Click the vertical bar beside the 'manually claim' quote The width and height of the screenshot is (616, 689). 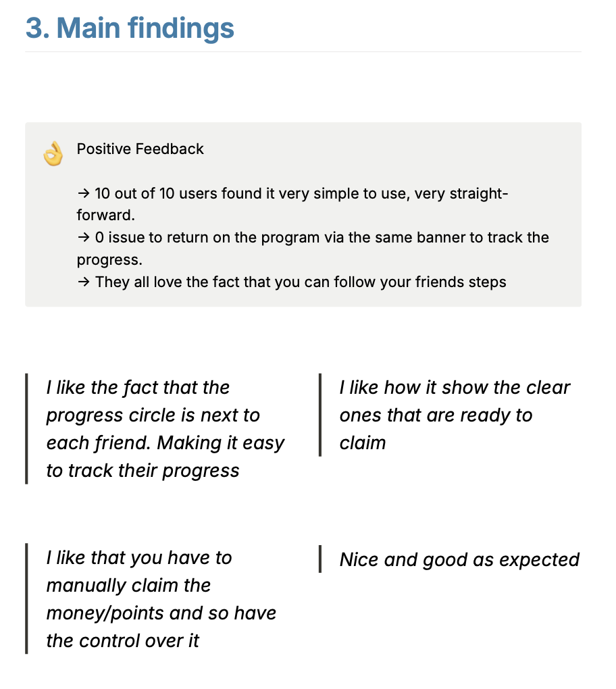pyautogui.click(x=26, y=599)
